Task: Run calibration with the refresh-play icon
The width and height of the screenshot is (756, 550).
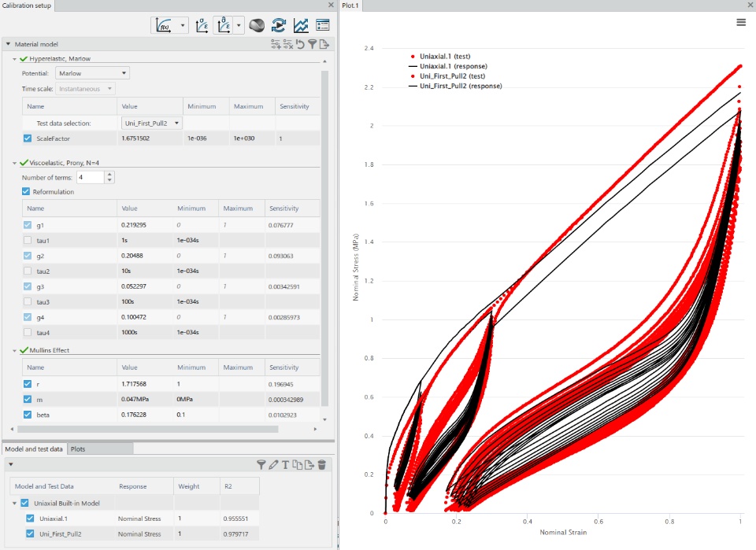Action: pos(279,25)
